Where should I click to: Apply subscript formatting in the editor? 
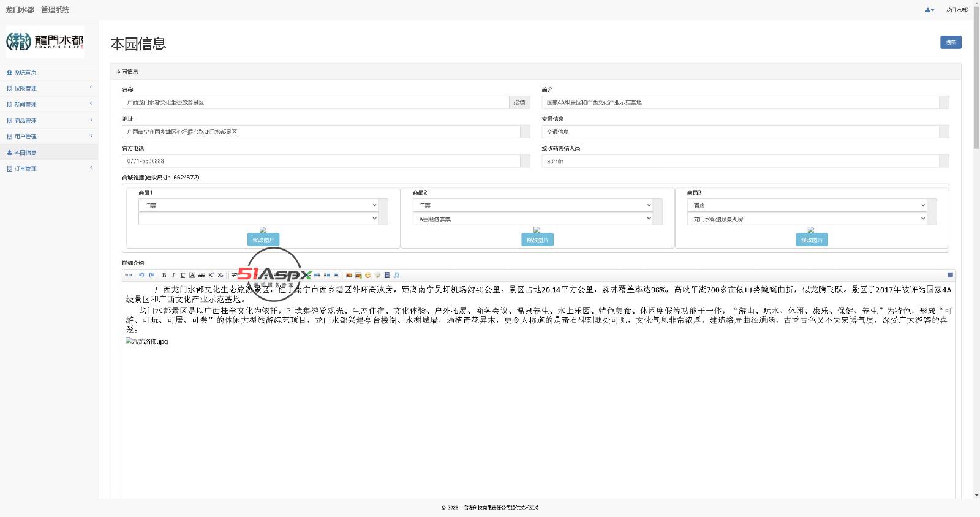point(221,275)
